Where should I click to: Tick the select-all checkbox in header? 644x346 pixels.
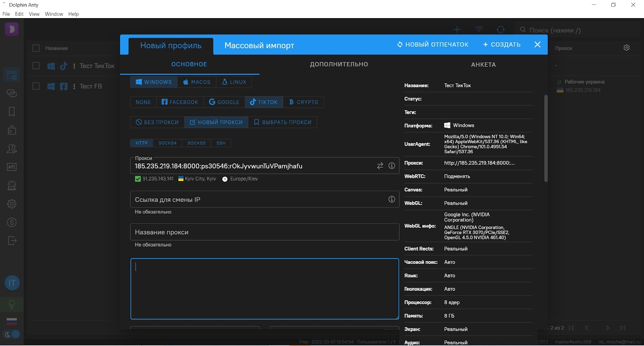(36, 48)
